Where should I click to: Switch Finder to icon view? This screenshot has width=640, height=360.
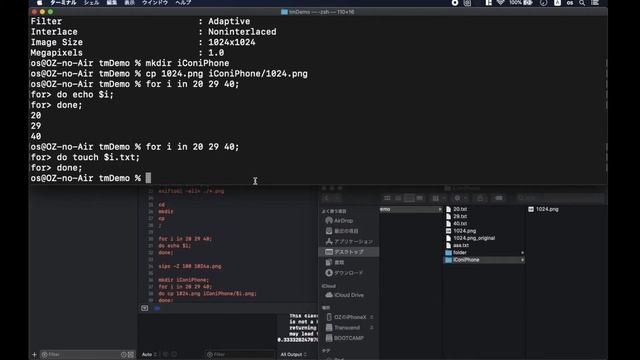387,198
